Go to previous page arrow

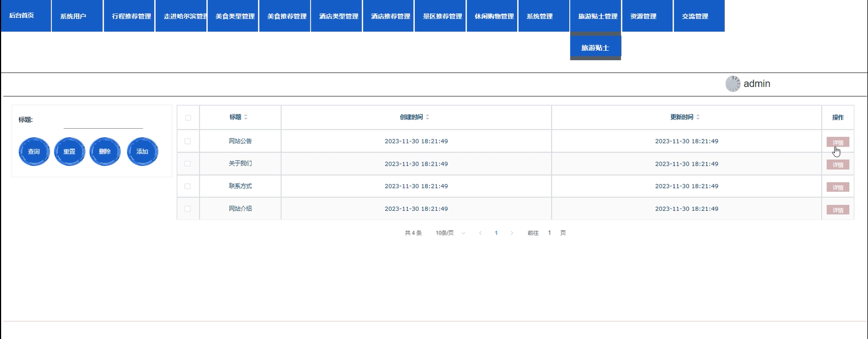(x=480, y=233)
